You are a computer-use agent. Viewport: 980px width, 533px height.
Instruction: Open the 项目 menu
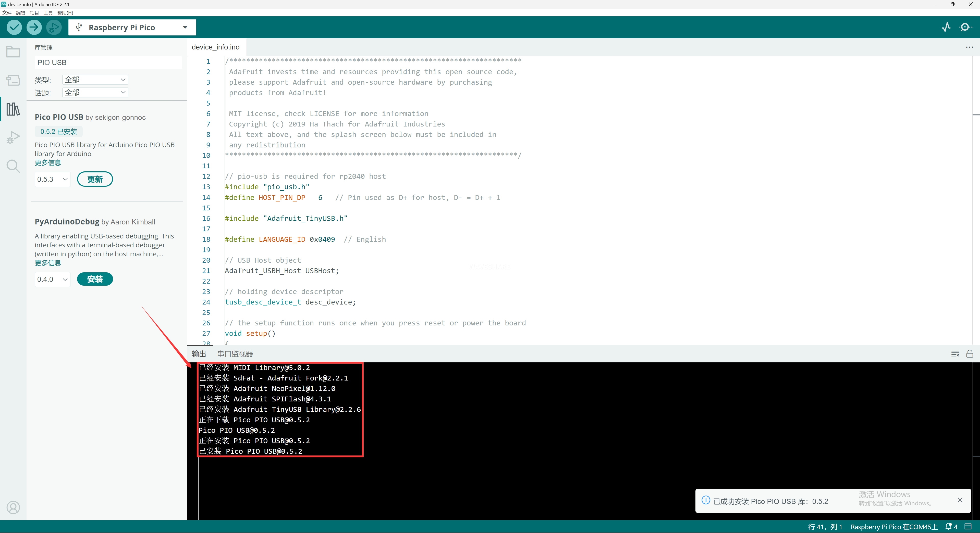tap(34, 12)
